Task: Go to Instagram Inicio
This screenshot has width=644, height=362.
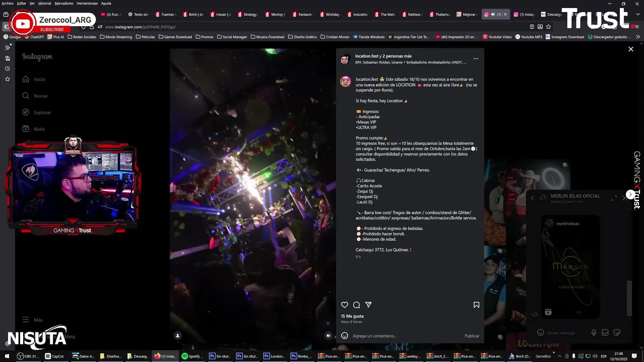Action: (x=34, y=79)
